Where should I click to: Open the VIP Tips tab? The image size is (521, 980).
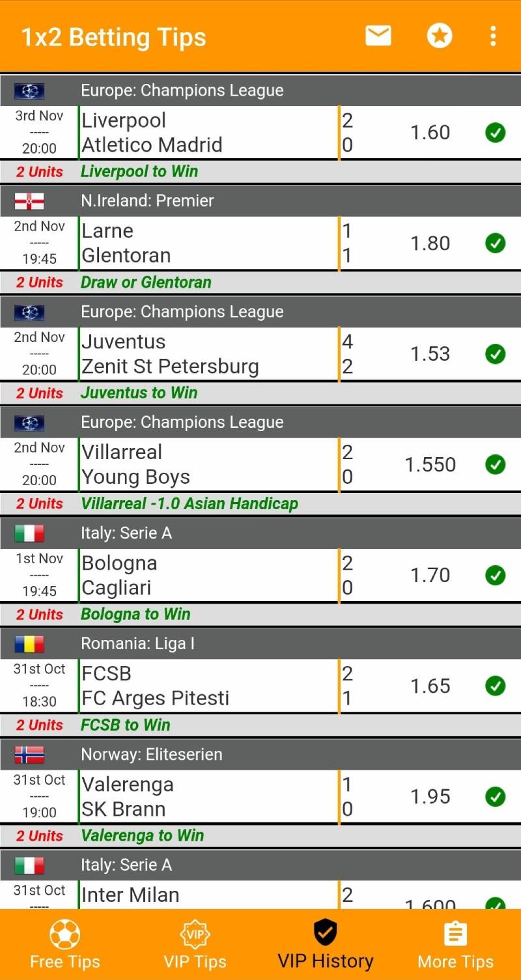(195, 944)
